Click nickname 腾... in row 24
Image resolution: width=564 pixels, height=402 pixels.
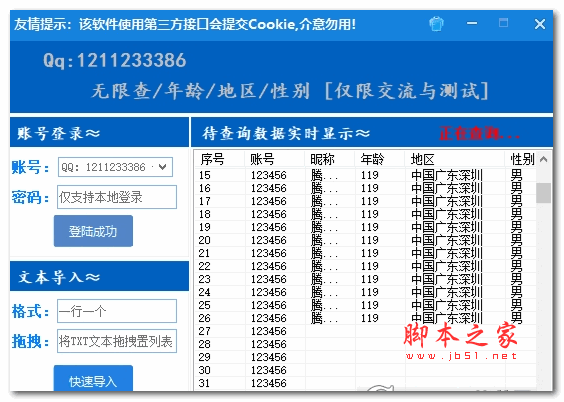[324, 292]
